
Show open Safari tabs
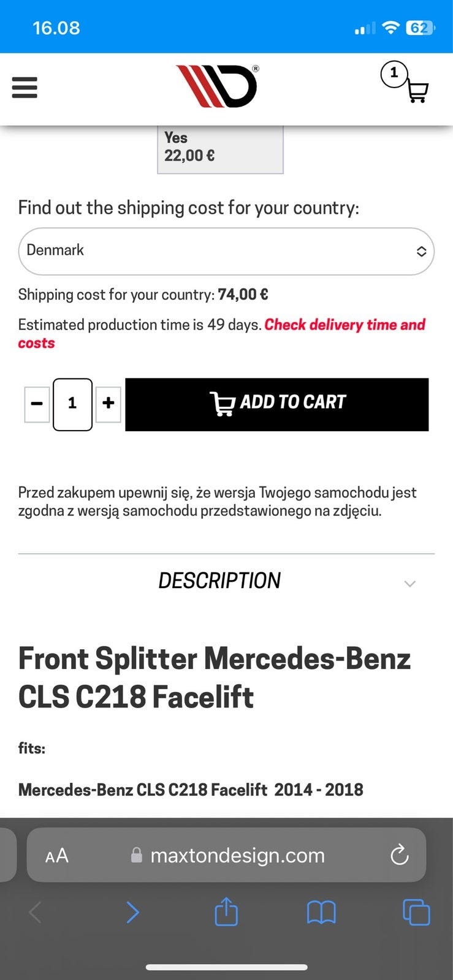point(416,912)
